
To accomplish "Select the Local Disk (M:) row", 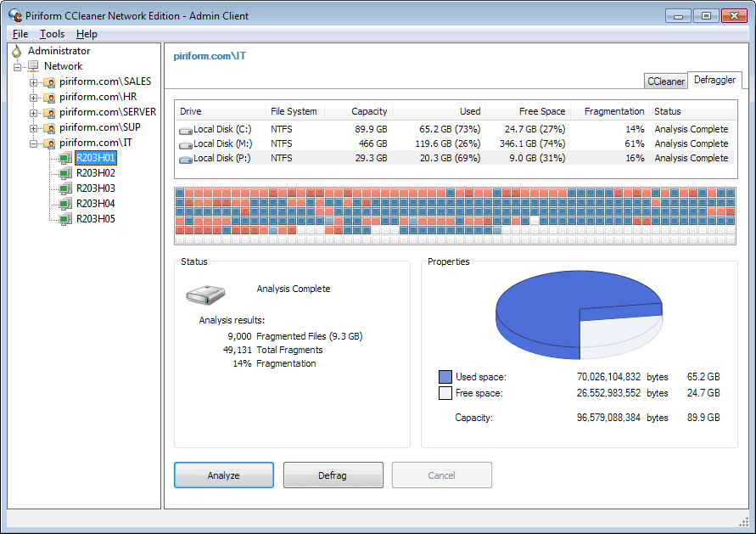I will [x=456, y=143].
